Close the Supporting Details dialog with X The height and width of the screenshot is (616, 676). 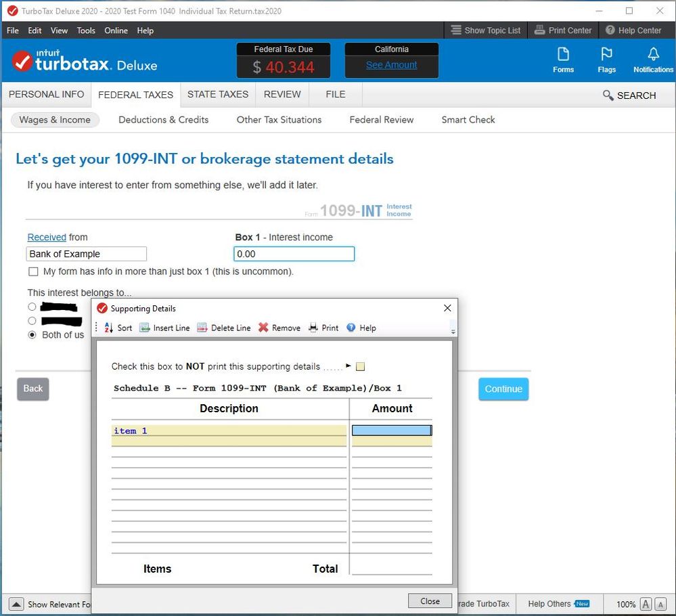(447, 308)
